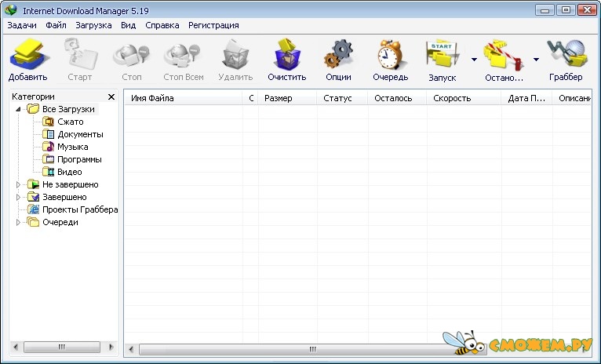Viewport: 601px width, 364px height.
Task: Click the Программы folder icon
Action: (49, 159)
